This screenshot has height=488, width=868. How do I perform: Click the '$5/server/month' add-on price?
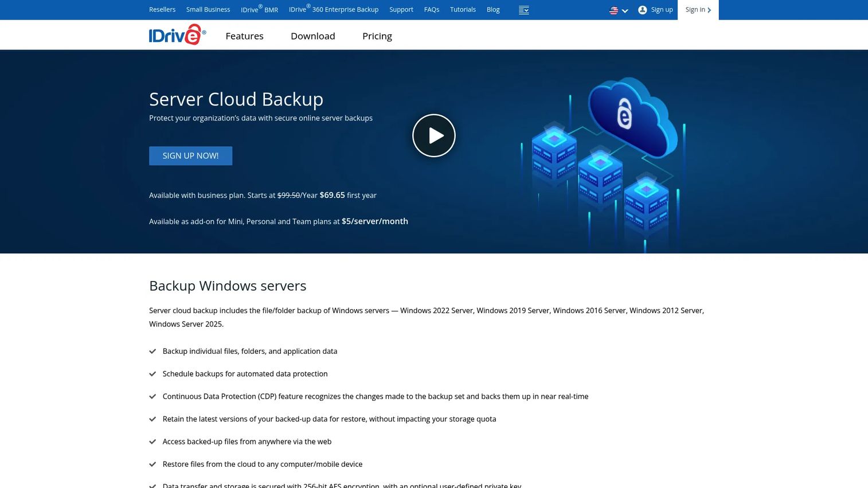point(375,221)
